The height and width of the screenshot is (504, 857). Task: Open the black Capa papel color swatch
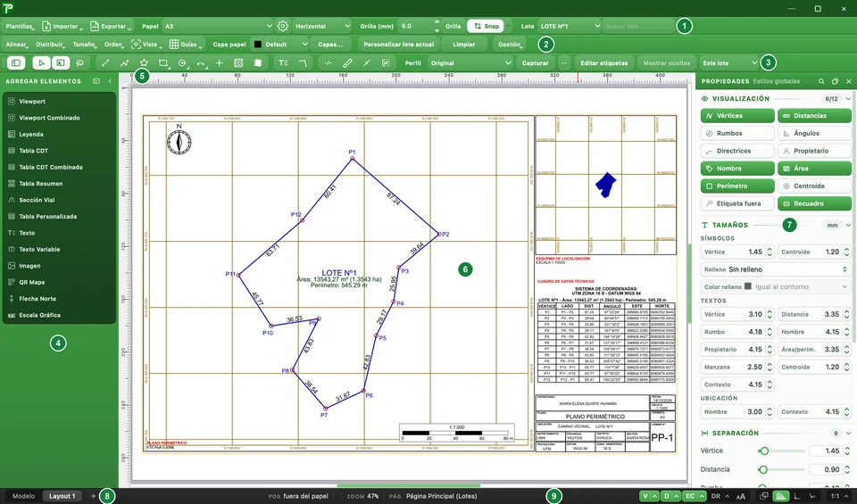[x=258, y=45]
